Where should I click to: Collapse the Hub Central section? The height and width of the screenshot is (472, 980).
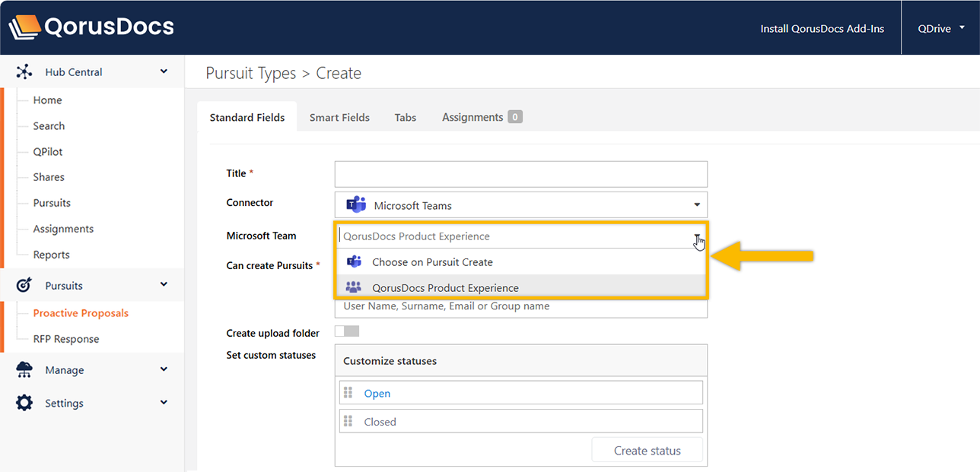click(x=164, y=72)
